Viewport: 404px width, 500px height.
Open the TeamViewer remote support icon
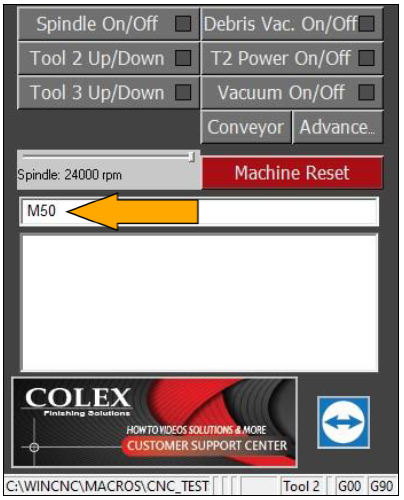pos(343,422)
